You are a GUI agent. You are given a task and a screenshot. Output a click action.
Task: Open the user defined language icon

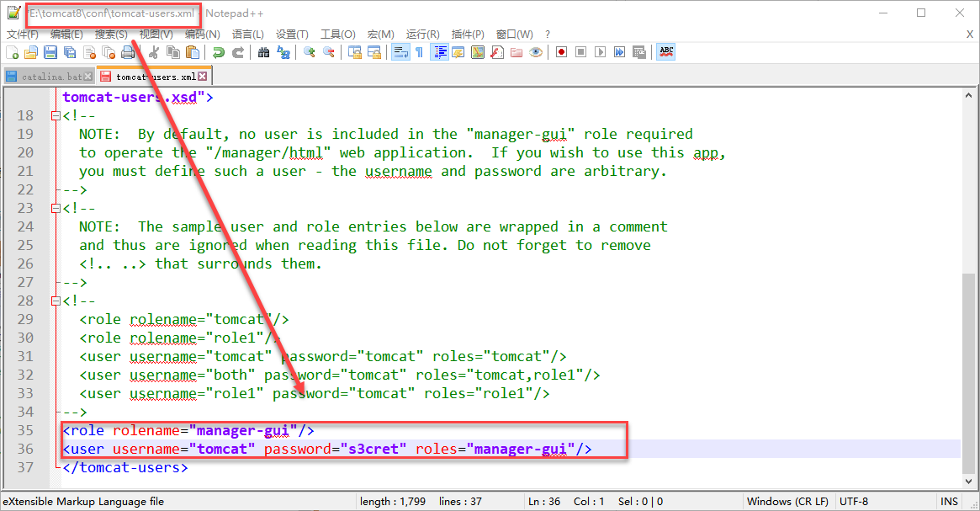coord(458,52)
